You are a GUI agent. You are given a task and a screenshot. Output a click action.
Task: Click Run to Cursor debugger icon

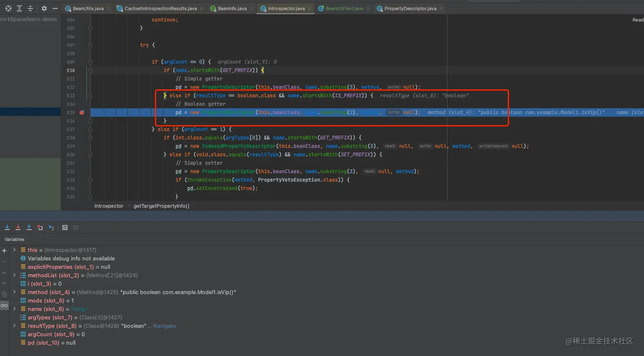click(51, 228)
